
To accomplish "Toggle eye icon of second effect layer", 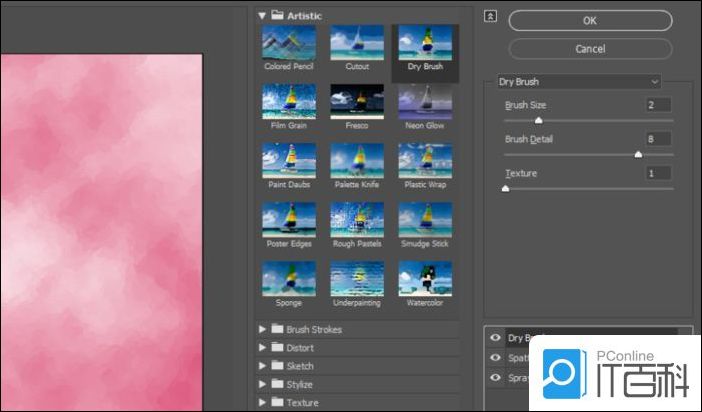I will click(x=495, y=358).
